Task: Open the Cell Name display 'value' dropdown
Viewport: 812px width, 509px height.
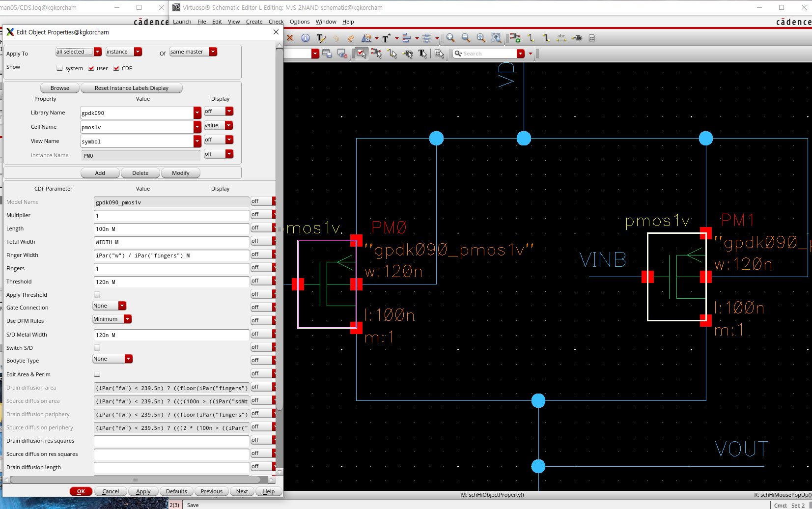Action: [x=218, y=126]
